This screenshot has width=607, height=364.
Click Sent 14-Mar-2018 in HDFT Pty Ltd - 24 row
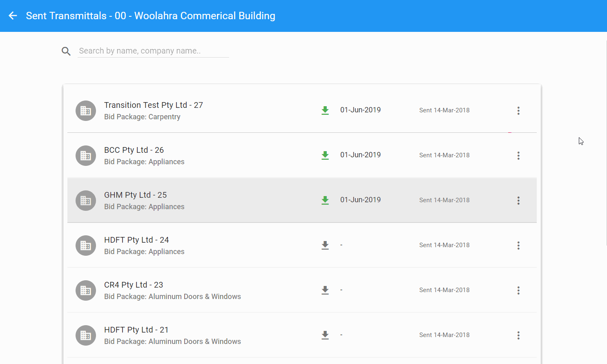[x=444, y=245]
